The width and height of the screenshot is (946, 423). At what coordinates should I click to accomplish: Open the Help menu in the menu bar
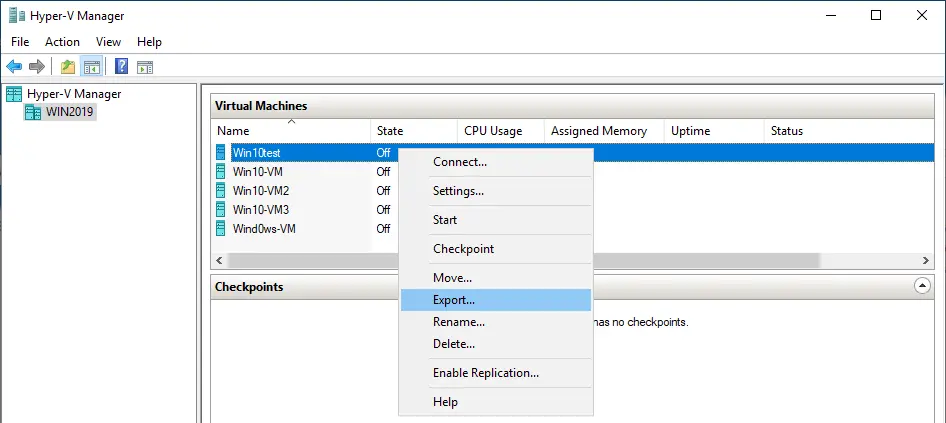pos(149,42)
